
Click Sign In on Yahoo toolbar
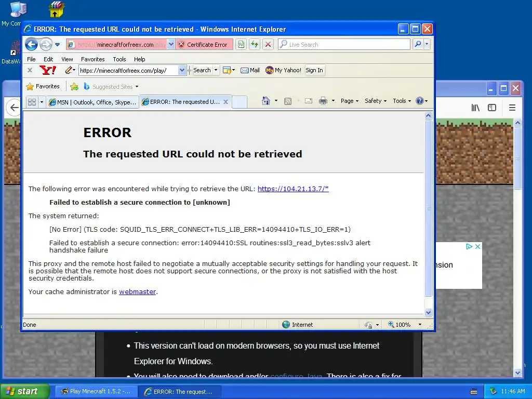(314, 70)
